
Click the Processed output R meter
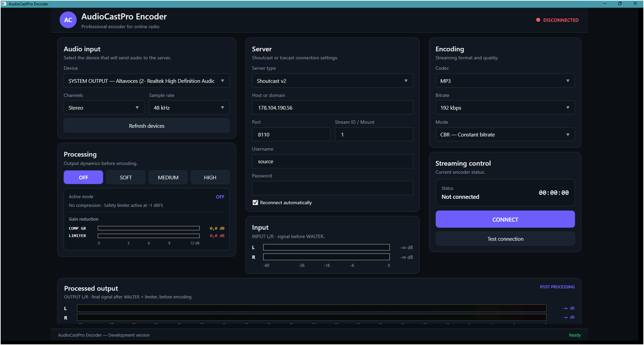(x=312, y=317)
